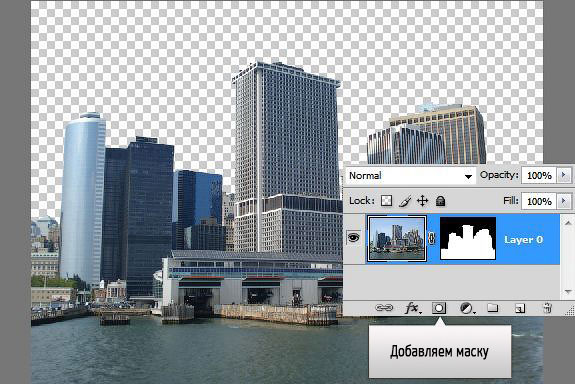Screen dimensions: 575x384
Task: Create a new layer group folder
Action: 492,308
